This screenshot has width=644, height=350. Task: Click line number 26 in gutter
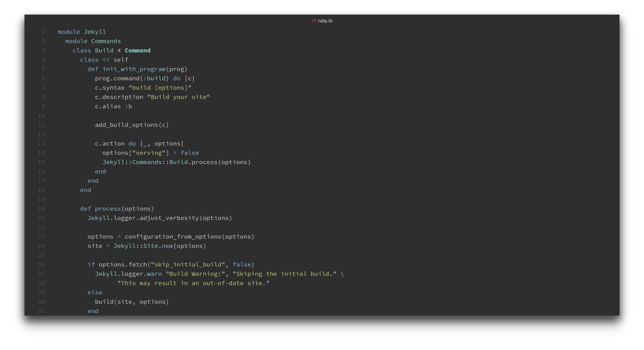click(x=41, y=265)
